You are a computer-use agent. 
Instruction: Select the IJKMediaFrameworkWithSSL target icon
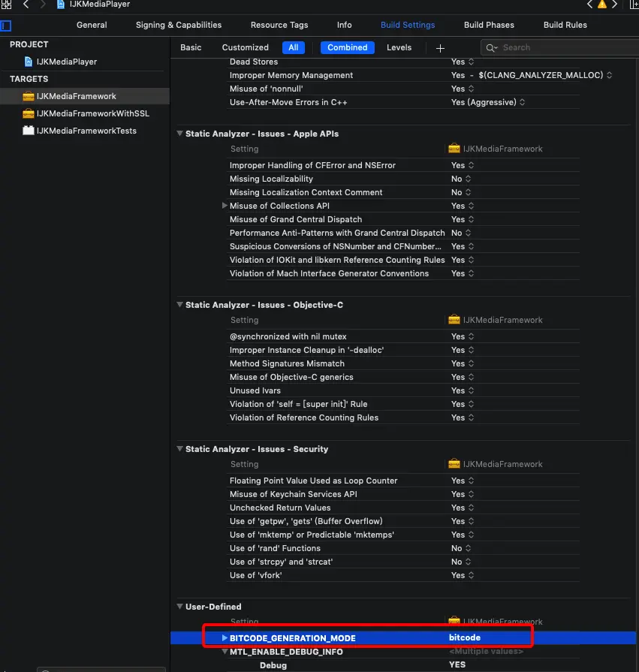(29, 113)
